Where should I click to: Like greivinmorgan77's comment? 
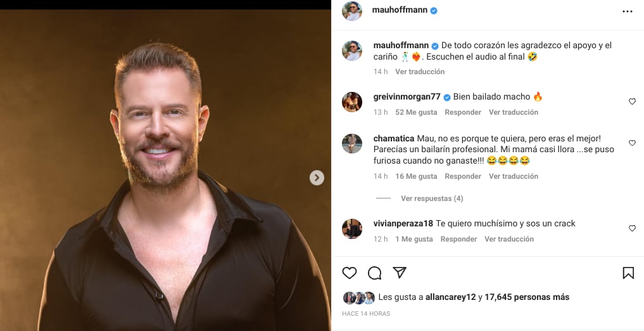pos(632,101)
